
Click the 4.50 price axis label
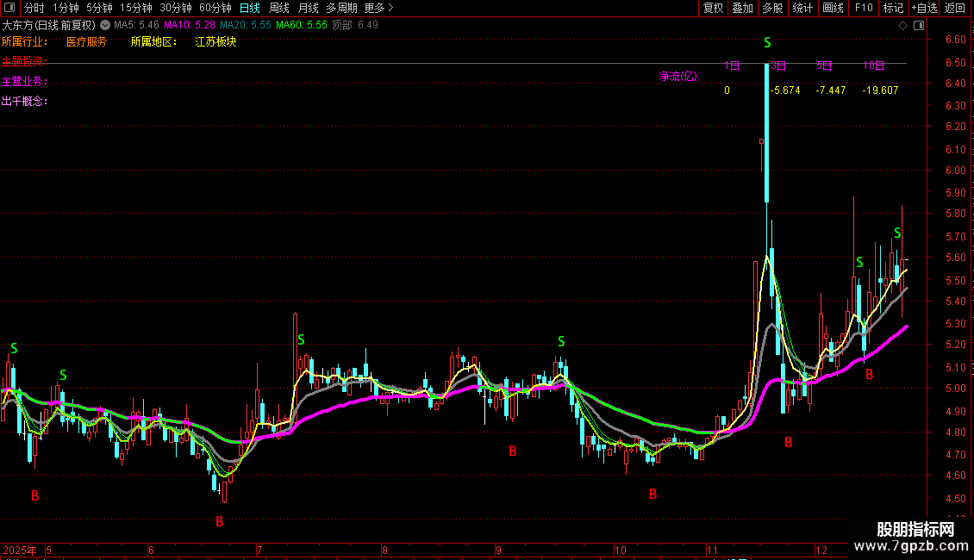955,499
